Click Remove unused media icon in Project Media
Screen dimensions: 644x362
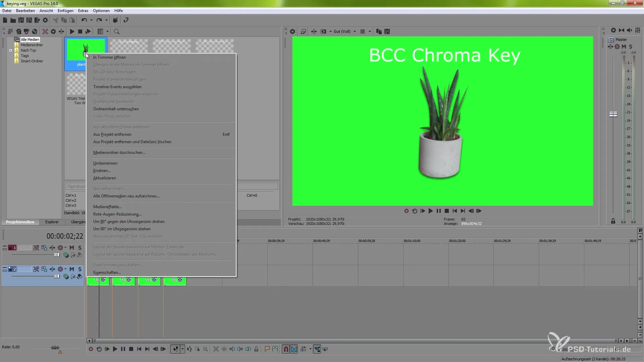click(x=10, y=32)
